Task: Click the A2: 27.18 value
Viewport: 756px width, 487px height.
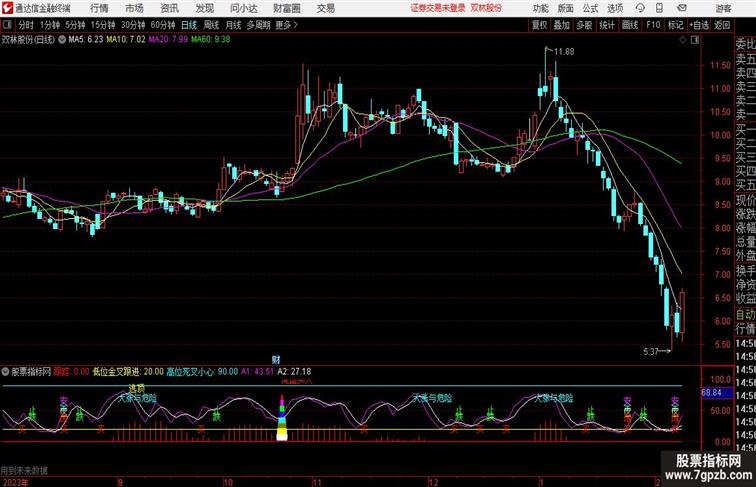Action: click(295, 372)
